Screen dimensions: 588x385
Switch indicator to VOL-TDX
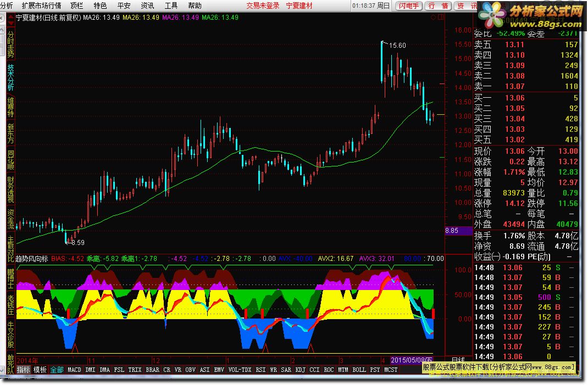pos(240,370)
